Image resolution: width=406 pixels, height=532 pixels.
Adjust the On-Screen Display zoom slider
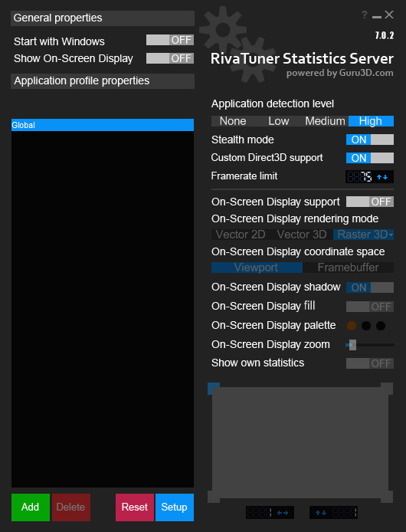(x=352, y=345)
